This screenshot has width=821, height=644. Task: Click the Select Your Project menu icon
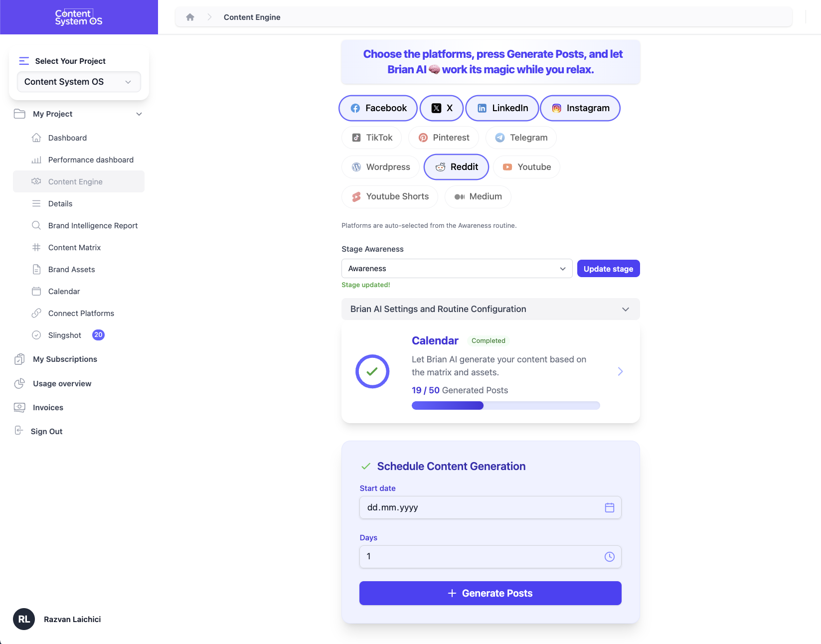(24, 61)
